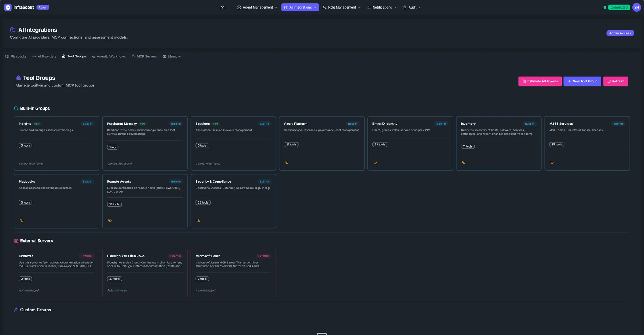Image resolution: width=644 pixels, height=335 pixels.
Task: Click the 37 tools badge on Atlassian Rovo
Action: pyautogui.click(x=114, y=279)
